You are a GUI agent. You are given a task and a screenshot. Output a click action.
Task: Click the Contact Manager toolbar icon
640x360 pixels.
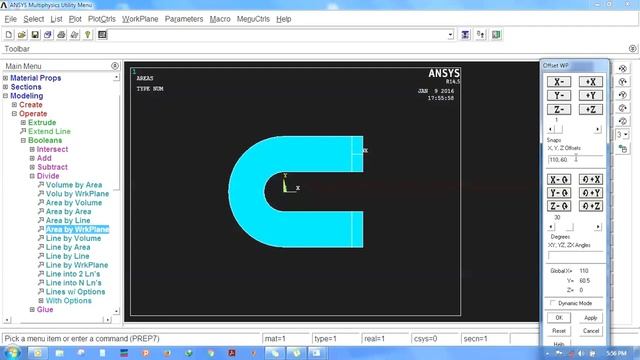(x=496, y=35)
